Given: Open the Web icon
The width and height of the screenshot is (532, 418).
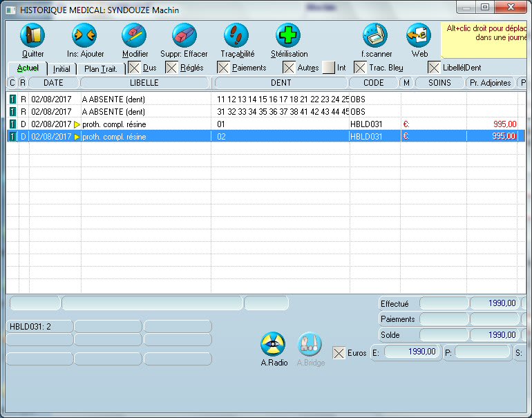Looking at the screenshot, I should tap(419, 36).
